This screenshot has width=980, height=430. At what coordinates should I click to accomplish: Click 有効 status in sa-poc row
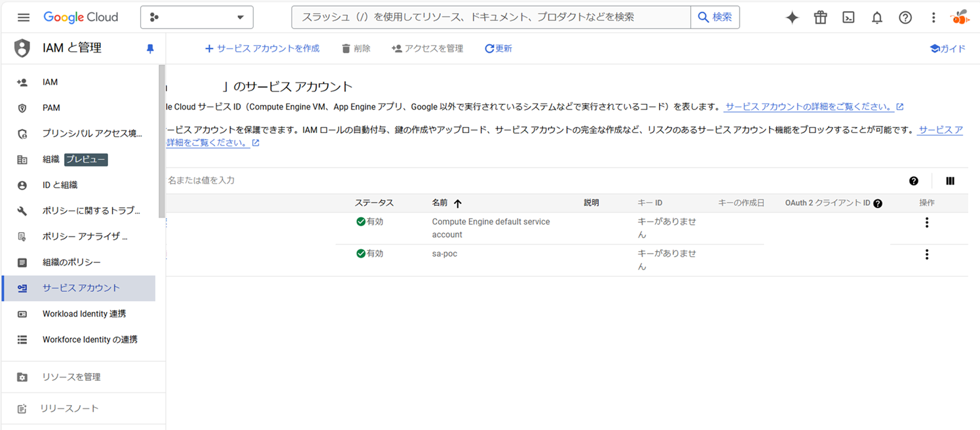click(370, 254)
